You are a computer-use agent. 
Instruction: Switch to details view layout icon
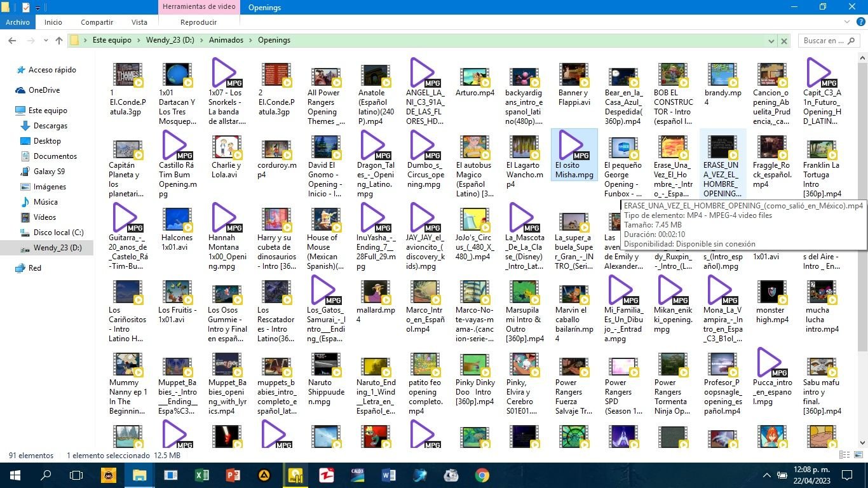844,455
